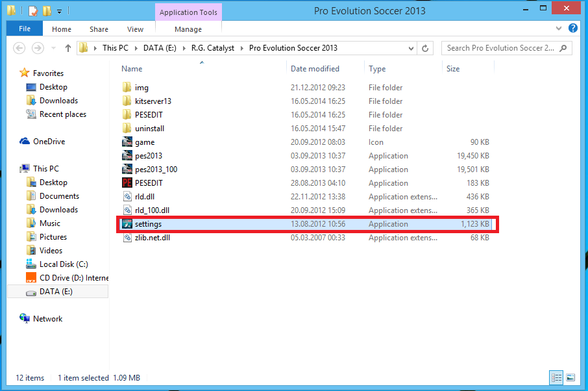
Task: Select Pictures under This PC
Action: click(x=53, y=237)
